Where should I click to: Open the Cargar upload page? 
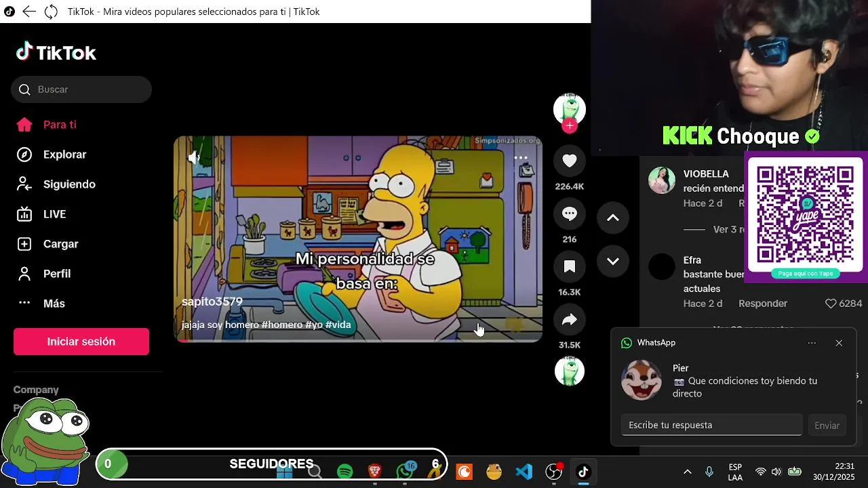(60, 244)
